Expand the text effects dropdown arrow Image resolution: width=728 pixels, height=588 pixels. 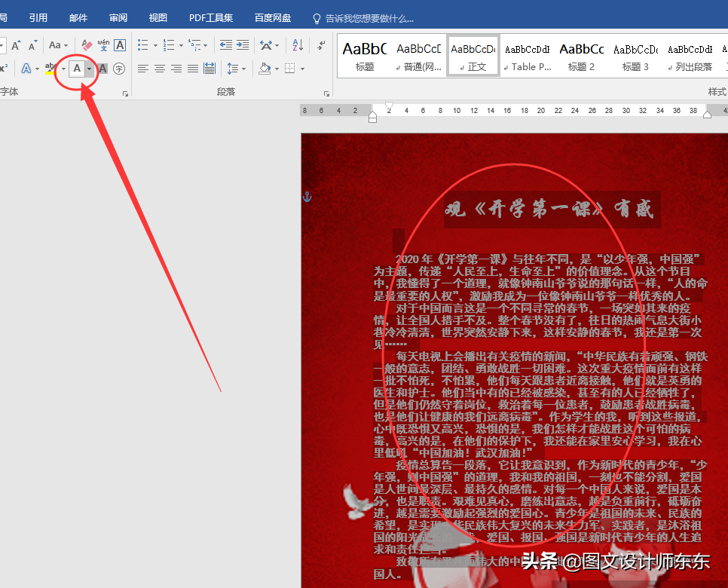pos(37,69)
